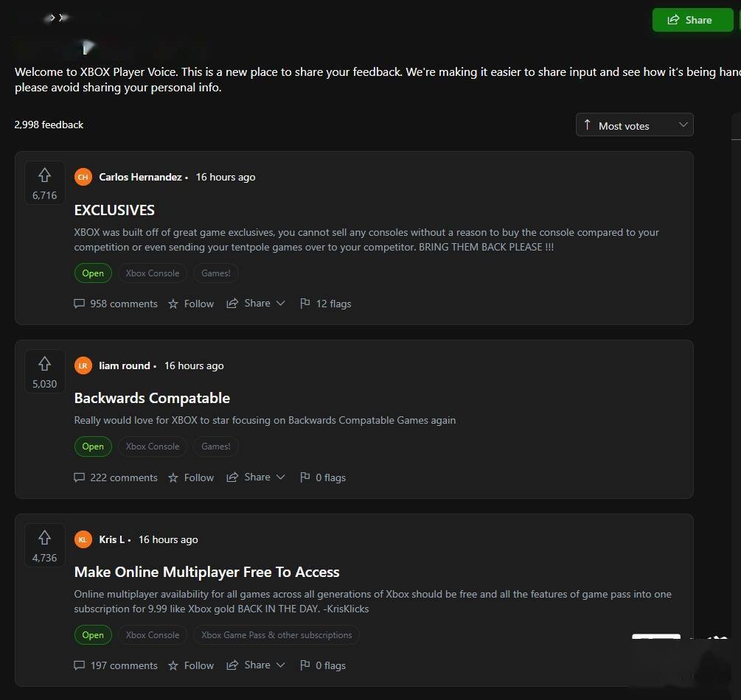Click the 5,030 vote count

pos(44,384)
